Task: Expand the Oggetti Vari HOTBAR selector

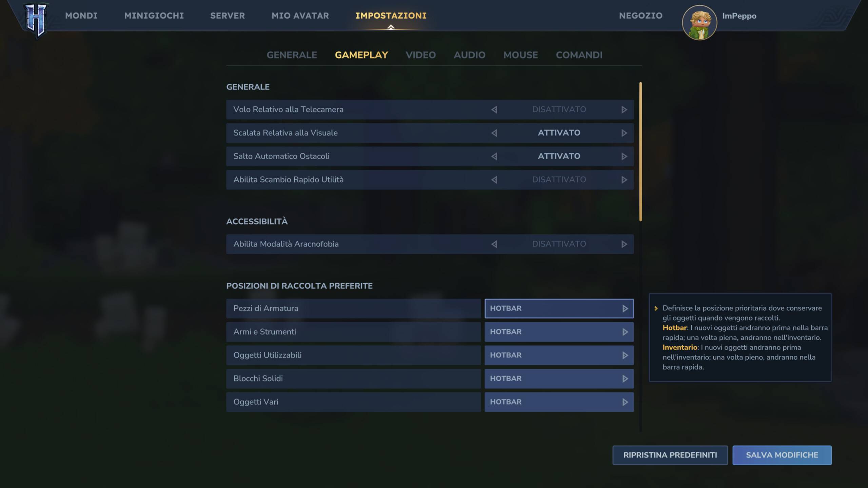Action: pyautogui.click(x=559, y=402)
